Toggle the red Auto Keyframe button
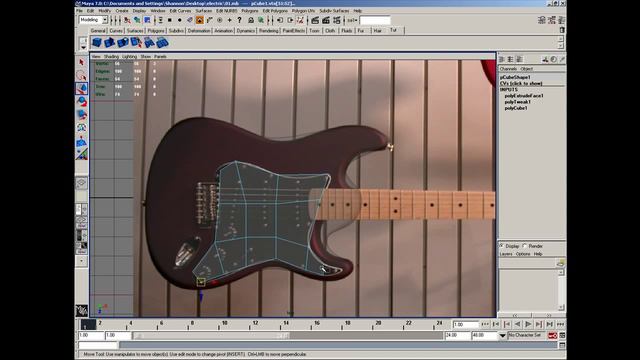640x360 pixels. [x=552, y=336]
